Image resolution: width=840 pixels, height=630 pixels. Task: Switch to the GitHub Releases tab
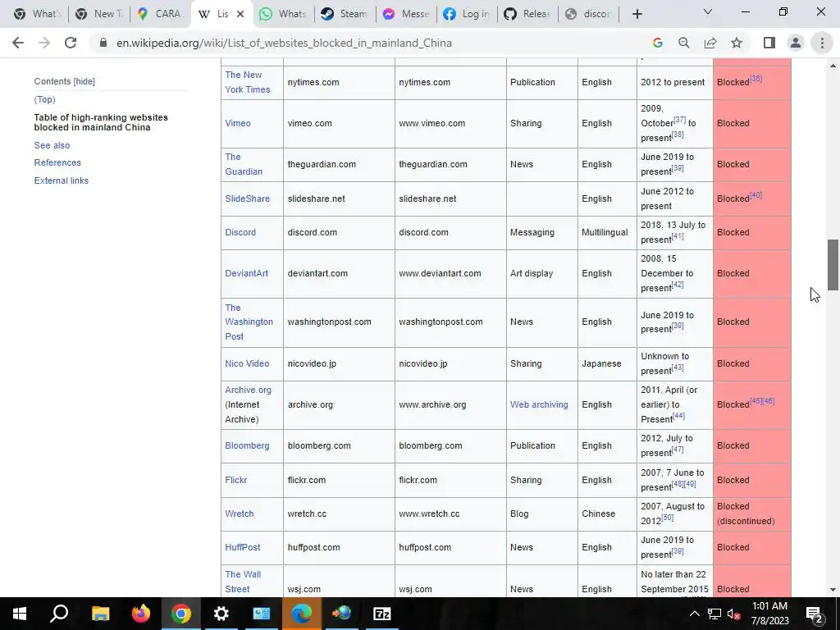coord(527,14)
